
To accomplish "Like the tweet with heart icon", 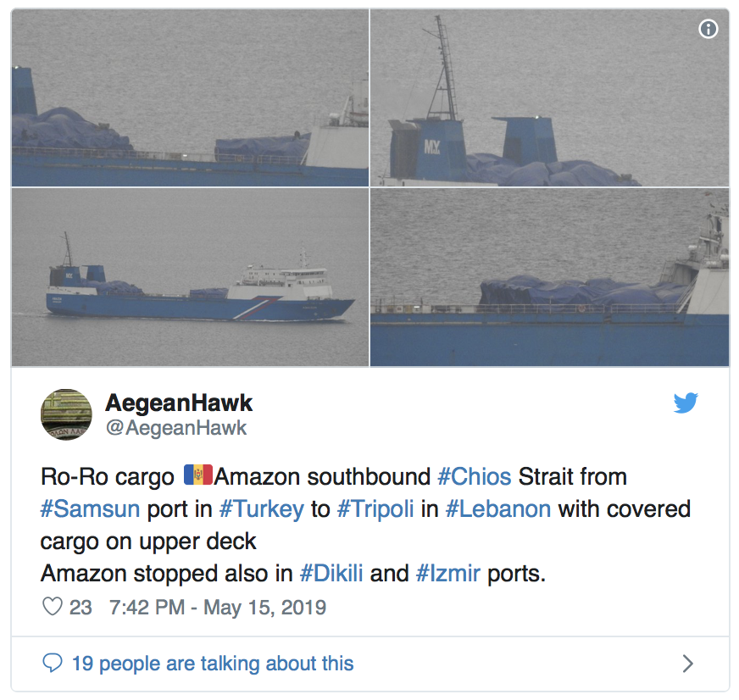I will (53, 607).
